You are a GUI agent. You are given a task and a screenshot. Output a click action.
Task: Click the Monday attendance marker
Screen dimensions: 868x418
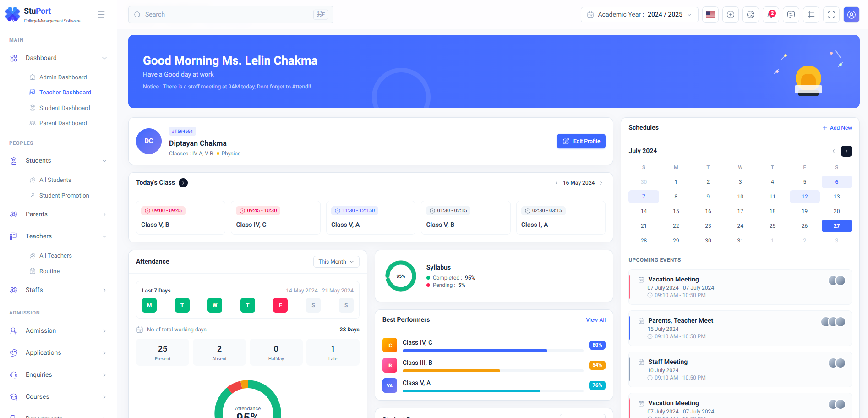pos(149,305)
